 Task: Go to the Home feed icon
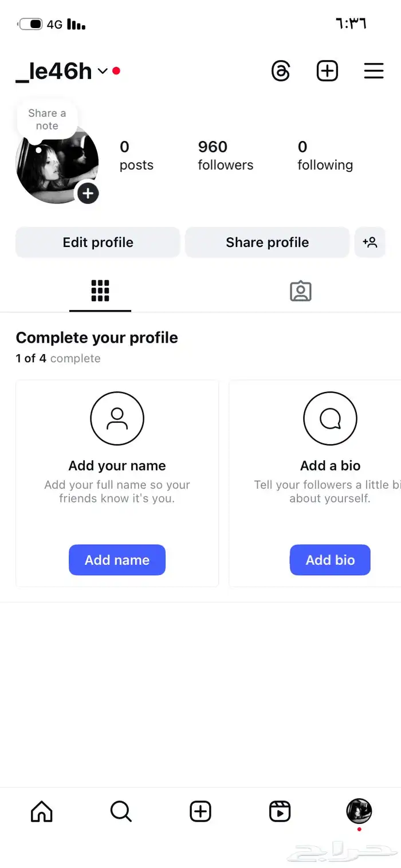click(x=41, y=811)
